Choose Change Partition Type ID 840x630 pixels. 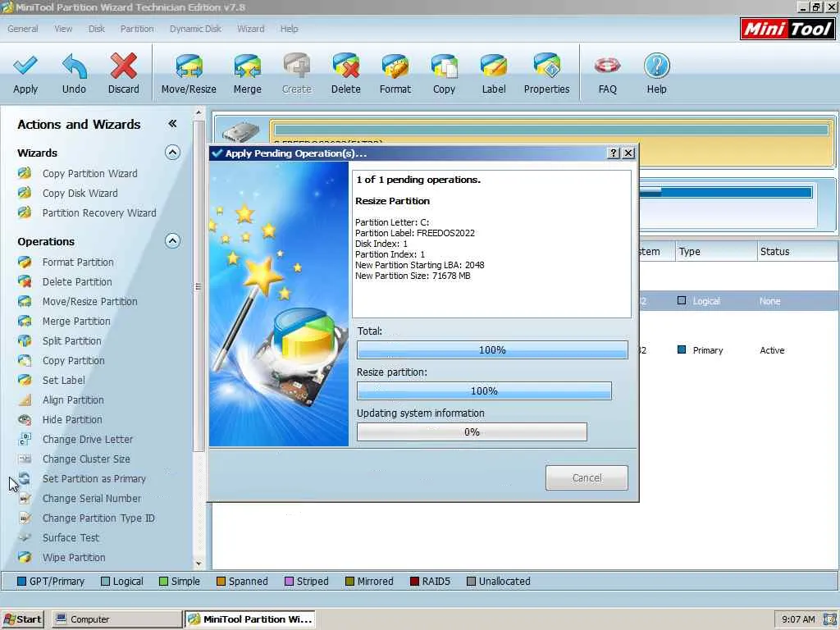[x=98, y=518]
